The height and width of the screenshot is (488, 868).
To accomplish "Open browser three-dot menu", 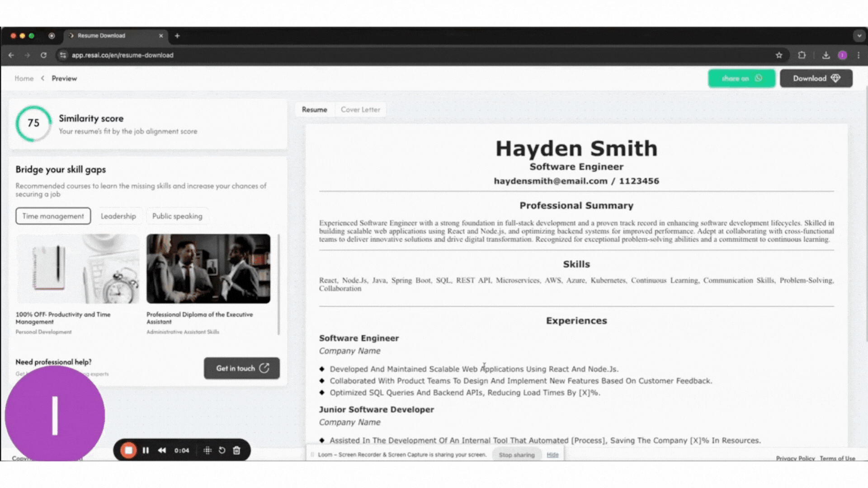I will [859, 55].
